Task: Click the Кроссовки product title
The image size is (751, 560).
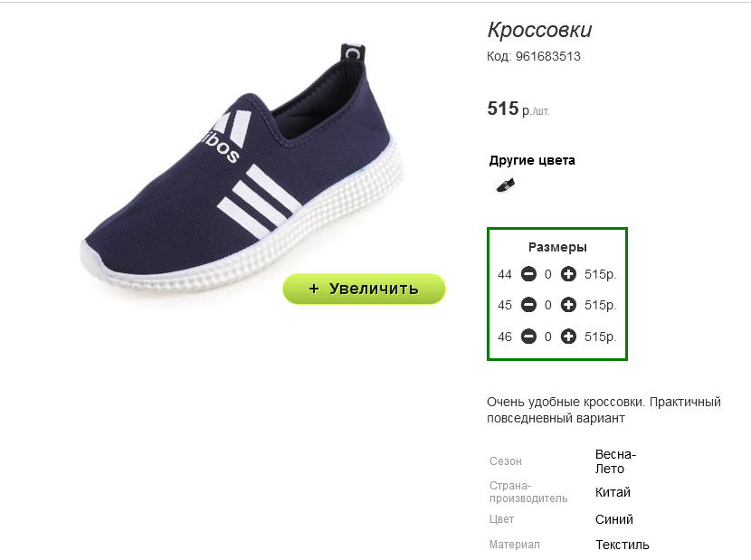Action: [x=540, y=30]
